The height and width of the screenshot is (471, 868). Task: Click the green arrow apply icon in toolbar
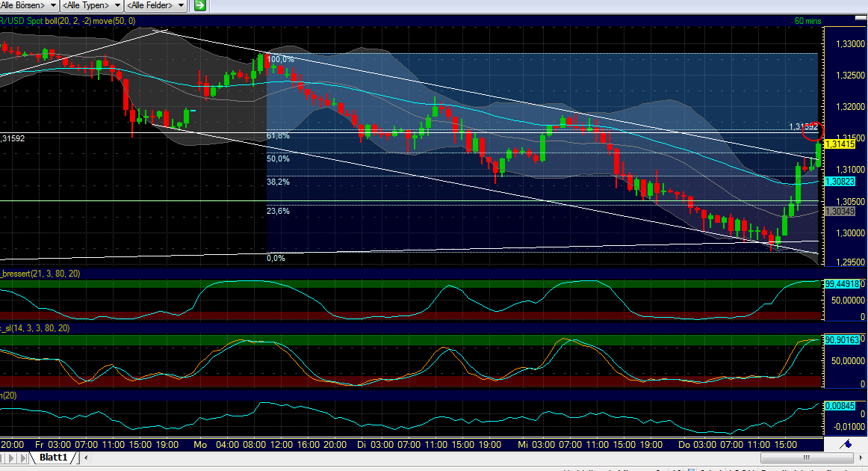[199, 5]
